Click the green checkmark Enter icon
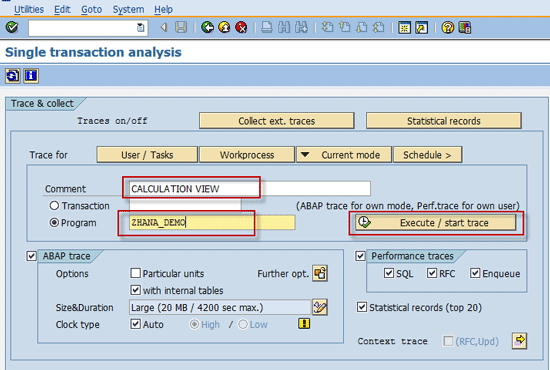 point(12,27)
